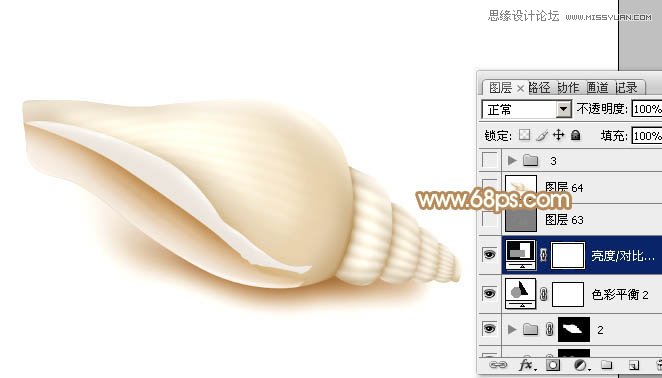Screen dimensions: 662x378
Task: Expand layer group 3
Action: click(512, 160)
